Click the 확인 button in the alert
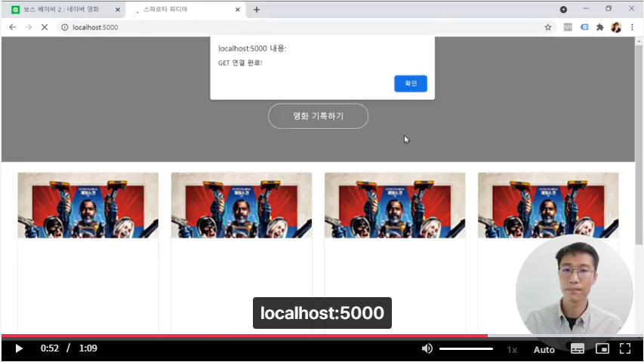This screenshot has width=644, height=362. point(410,83)
